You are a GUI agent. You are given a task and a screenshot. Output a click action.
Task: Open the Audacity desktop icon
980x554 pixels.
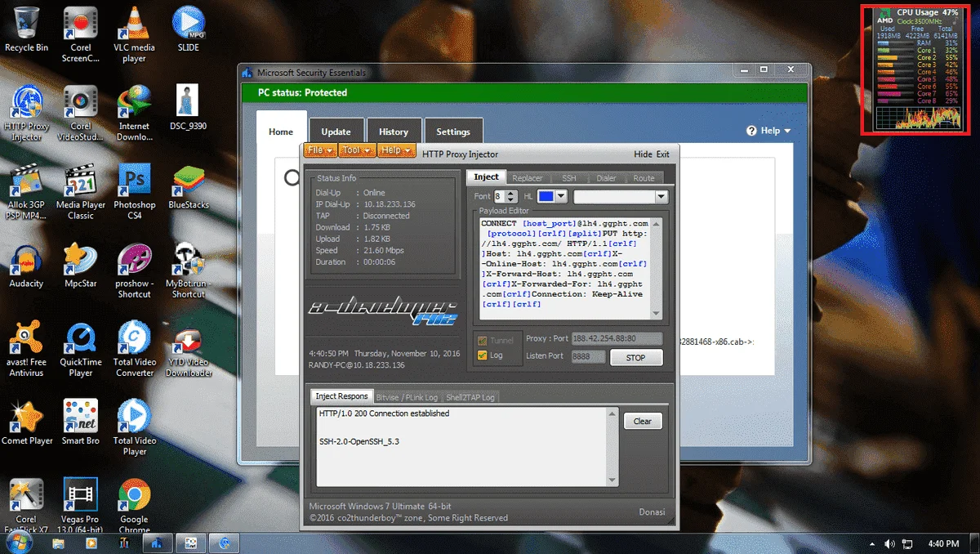[26, 265]
